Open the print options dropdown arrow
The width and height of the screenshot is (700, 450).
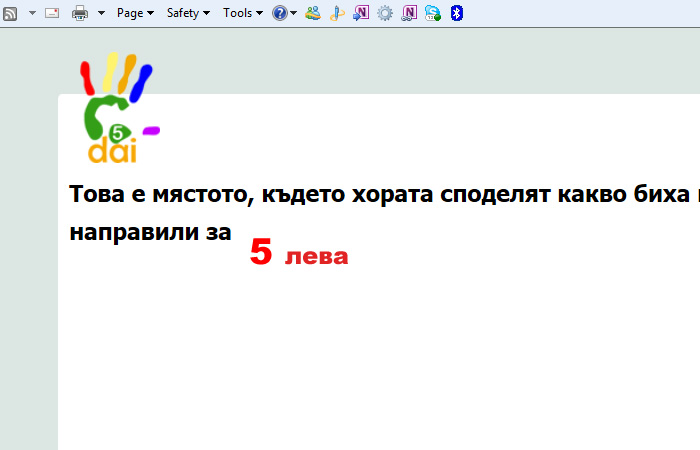(101, 13)
